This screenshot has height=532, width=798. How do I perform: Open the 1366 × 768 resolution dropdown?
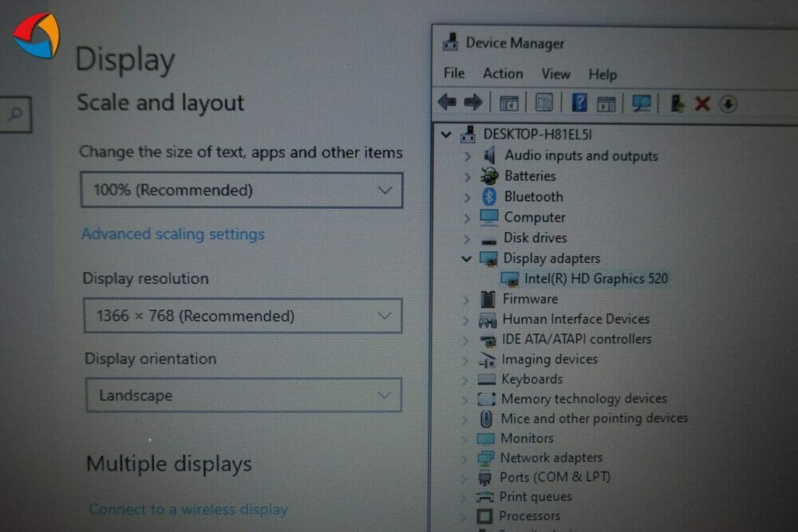tap(243, 316)
